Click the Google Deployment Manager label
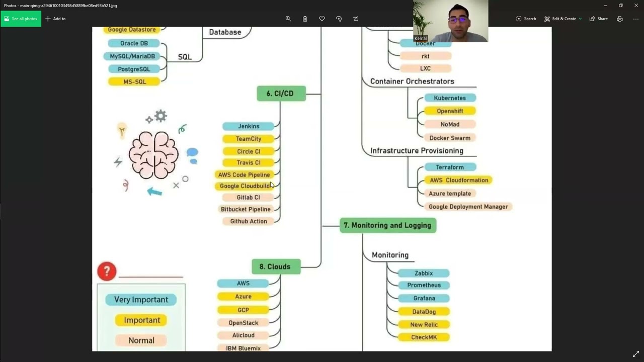644x362 pixels. 468,207
